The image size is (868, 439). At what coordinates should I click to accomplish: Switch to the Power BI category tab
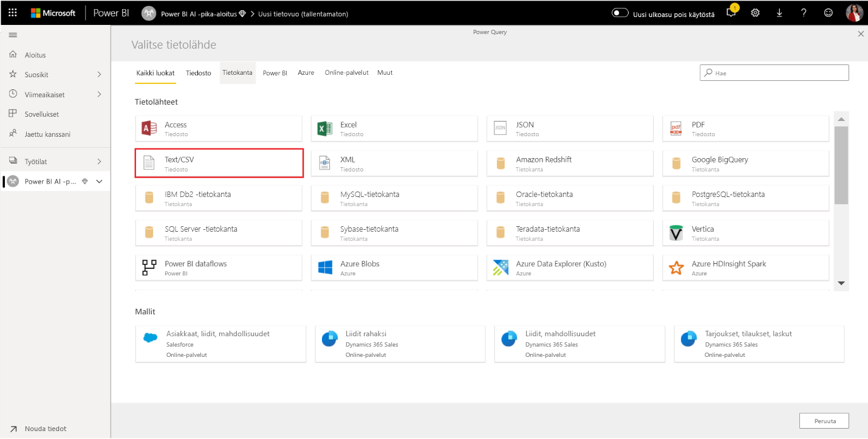[275, 73]
